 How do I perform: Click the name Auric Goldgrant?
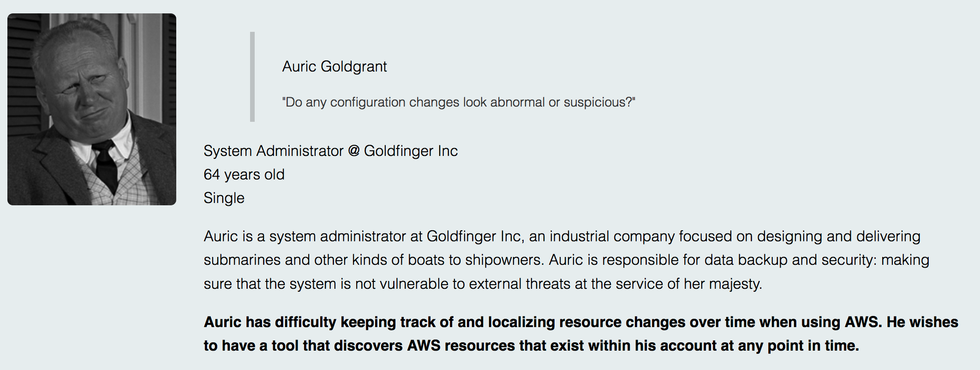coord(335,66)
